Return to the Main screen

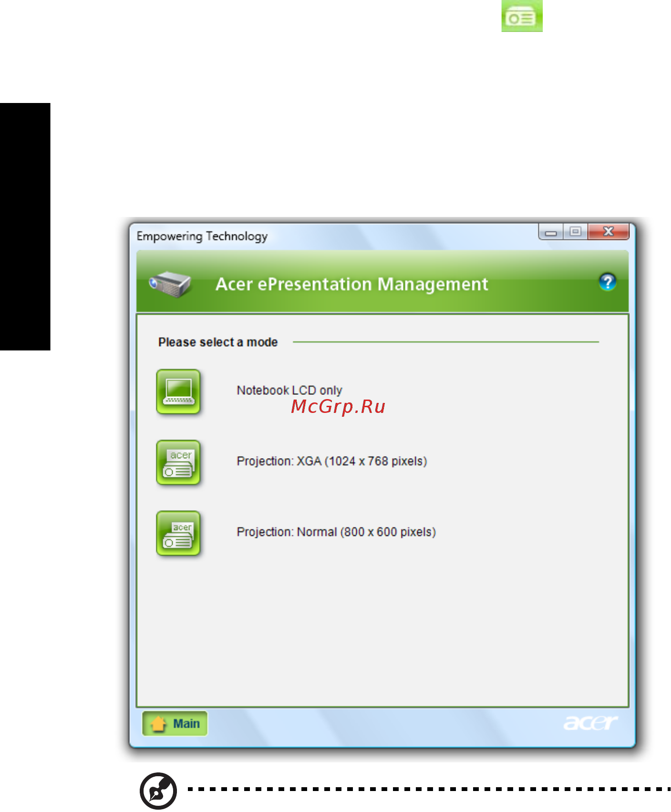pyautogui.click(x=175, y=724)
